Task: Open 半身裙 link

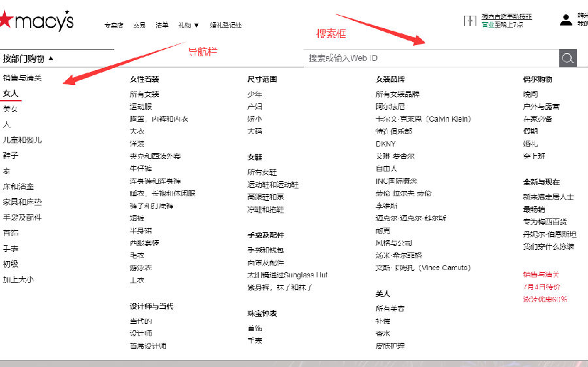Action: [140, 230]
